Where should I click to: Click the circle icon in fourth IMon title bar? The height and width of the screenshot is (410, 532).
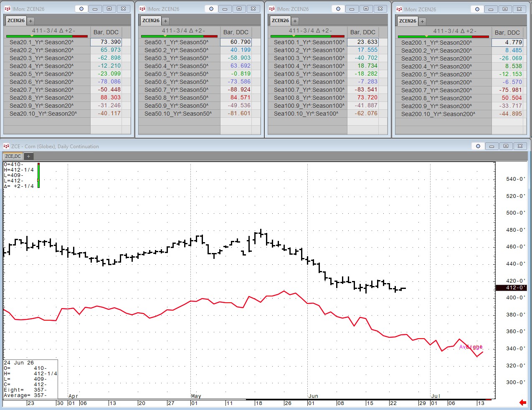(477, 9)
